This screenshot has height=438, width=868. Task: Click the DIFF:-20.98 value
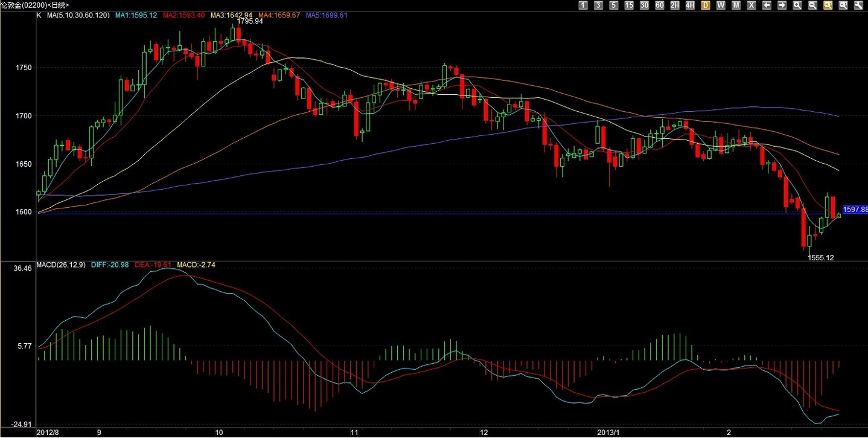point(109,265)
